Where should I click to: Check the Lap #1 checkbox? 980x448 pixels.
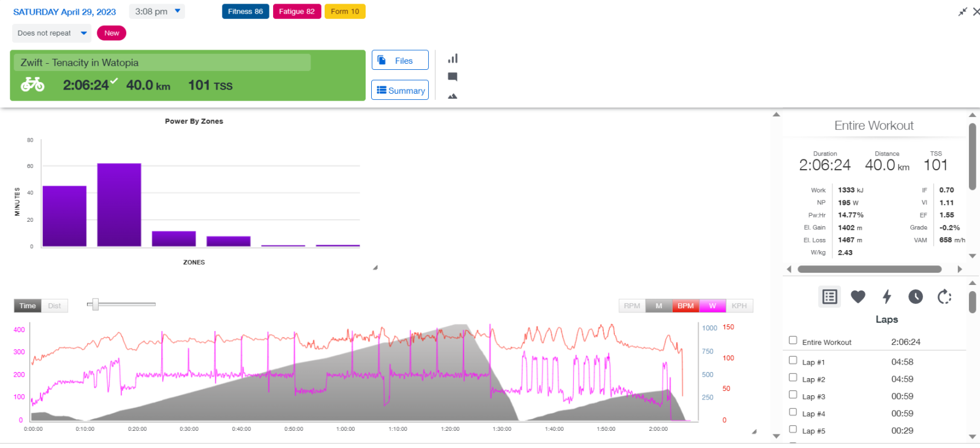793,360
